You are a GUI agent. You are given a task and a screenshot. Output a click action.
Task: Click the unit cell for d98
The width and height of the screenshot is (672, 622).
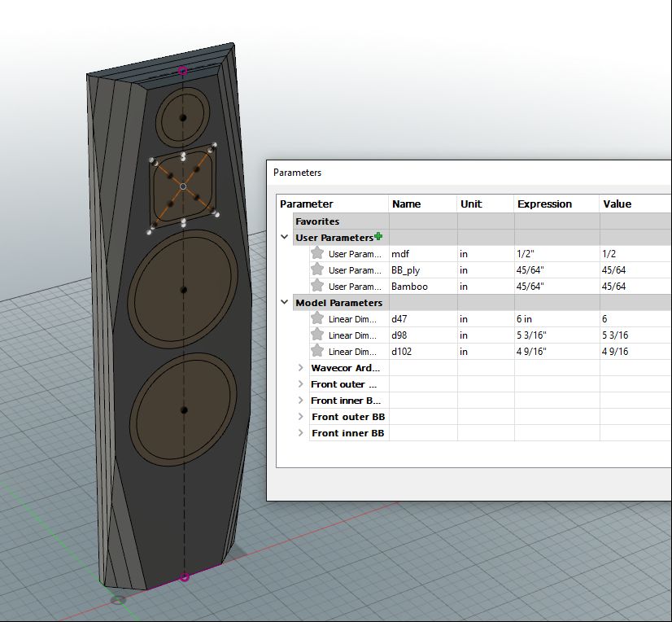(486, 335)
